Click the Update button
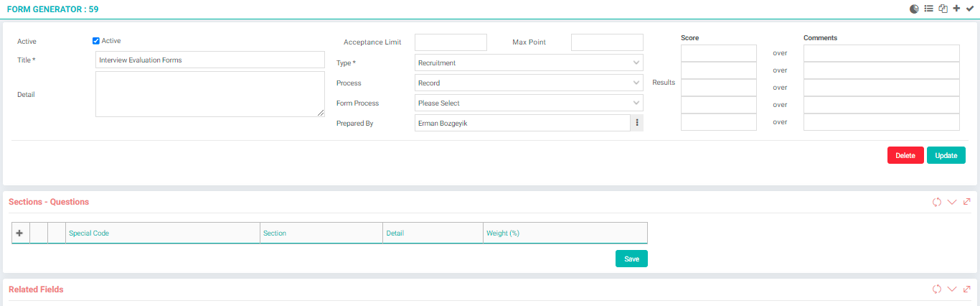 click(946, 155)
